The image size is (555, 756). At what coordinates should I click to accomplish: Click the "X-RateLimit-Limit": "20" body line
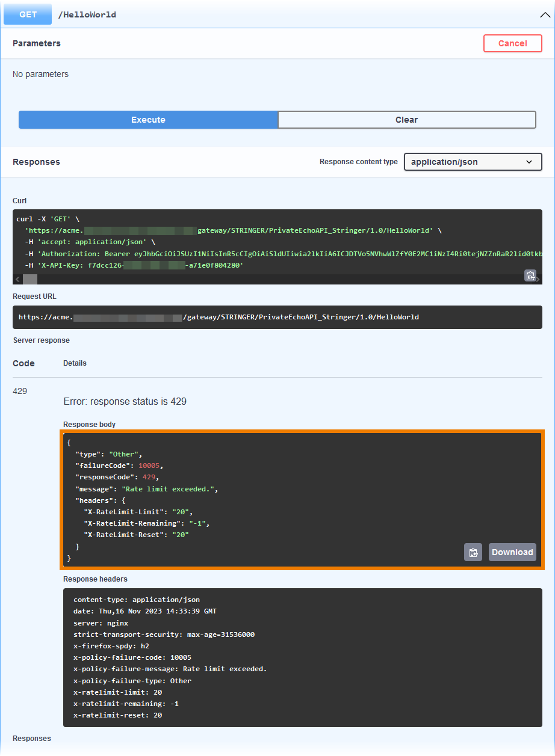(x=138, y=512)
